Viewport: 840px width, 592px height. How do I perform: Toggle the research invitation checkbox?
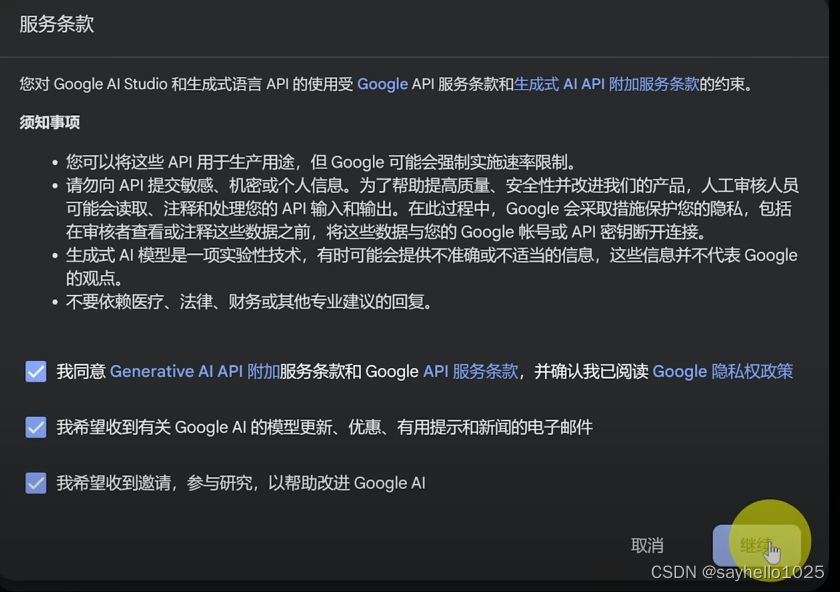[x=36, y=483]
